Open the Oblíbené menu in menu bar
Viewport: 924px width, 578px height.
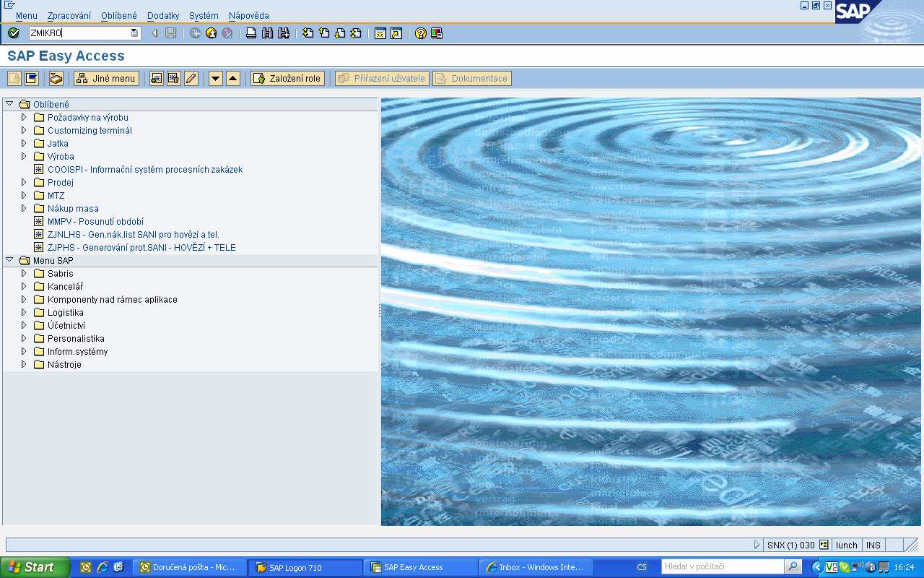[119, 16]
